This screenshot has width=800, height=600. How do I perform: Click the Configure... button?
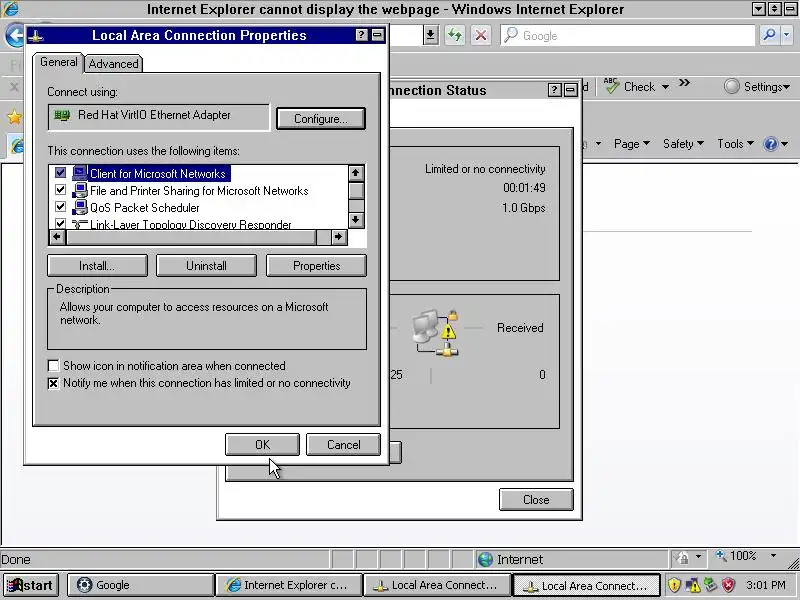tap(321, 118)
